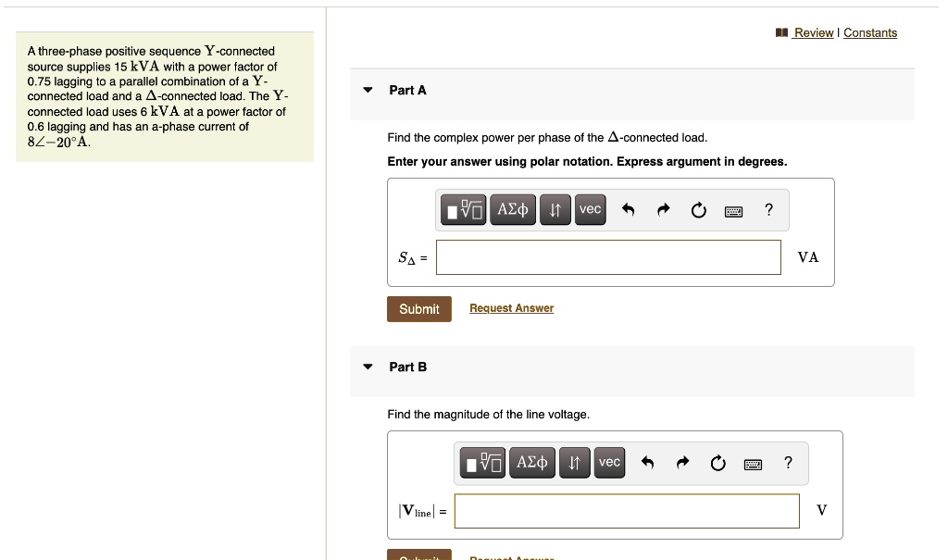
Task: Click help question mark in Part A
Action: point(768,210)
